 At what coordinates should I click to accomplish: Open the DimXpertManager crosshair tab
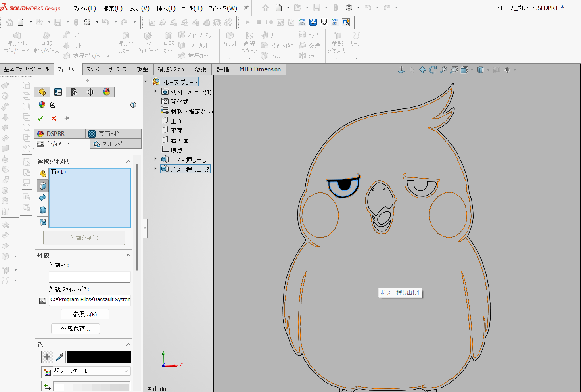coord(90,92)
